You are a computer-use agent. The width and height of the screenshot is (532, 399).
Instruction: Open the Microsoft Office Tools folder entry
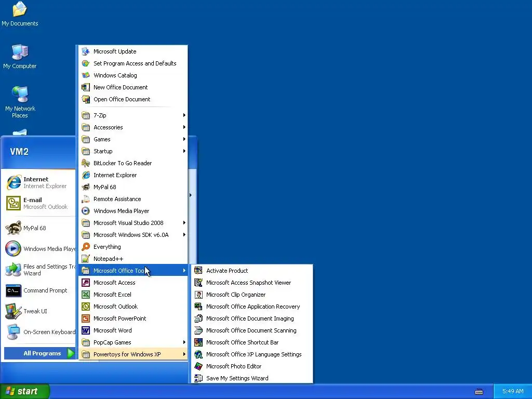[x=134, y=270]
